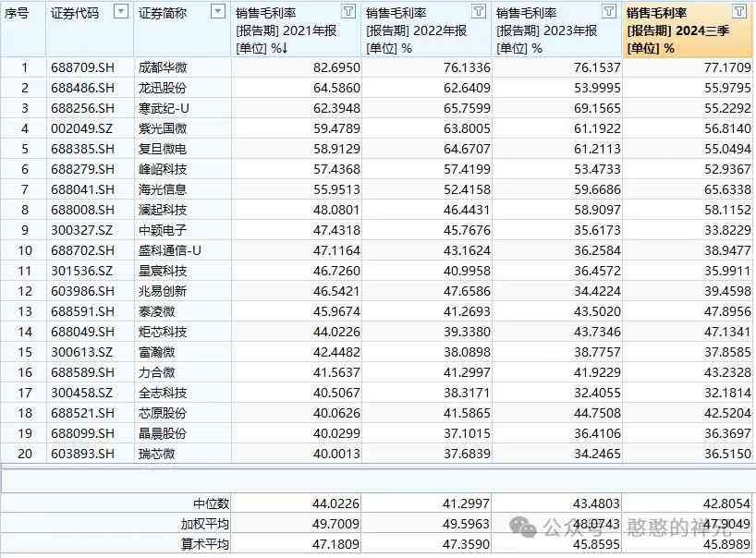Click the filter icon on the 2021年报 column
This screenshot has width=756, height=558.
click(348, 12)
